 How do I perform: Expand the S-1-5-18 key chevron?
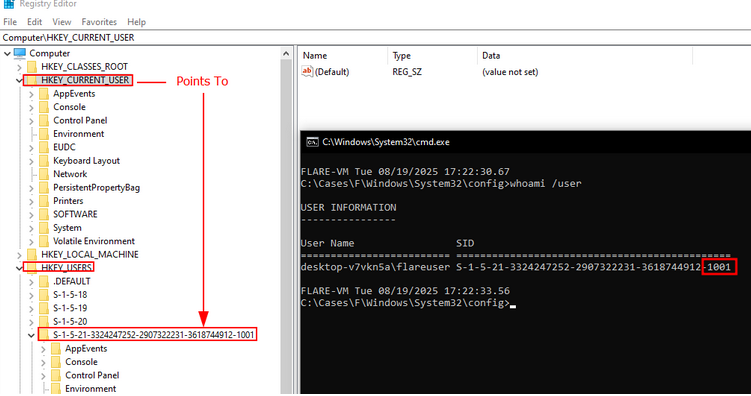[x=31, y=295]
